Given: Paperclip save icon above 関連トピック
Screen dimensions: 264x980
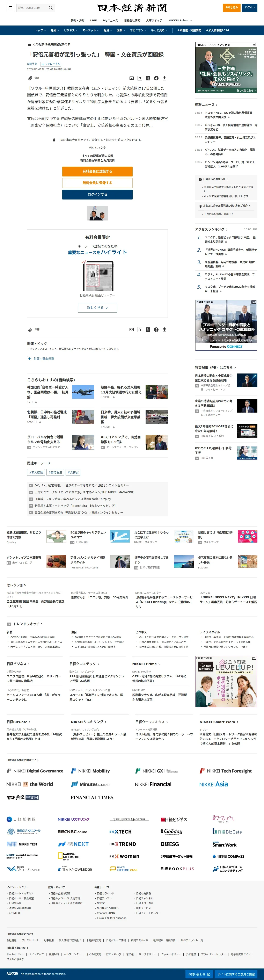Looking at the screenshot, I should (x=30, y=330).
